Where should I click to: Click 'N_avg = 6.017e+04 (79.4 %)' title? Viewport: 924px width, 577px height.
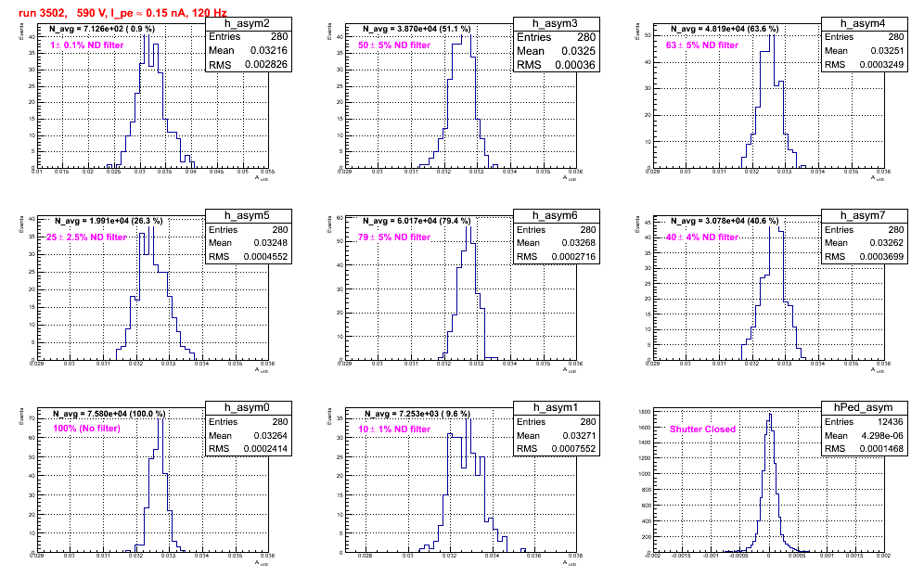417,221
